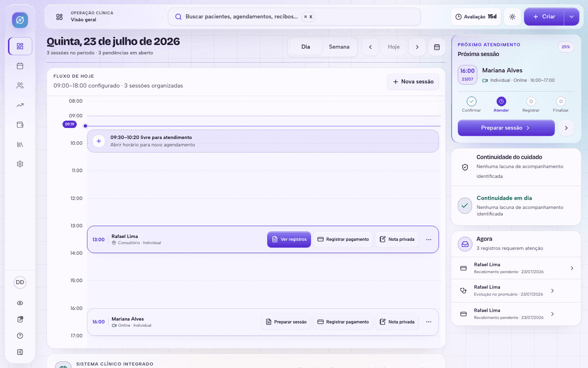Click the stethoscope icon in Evolução row
This screenshot has height=368, width=588.
coord(463,291)
